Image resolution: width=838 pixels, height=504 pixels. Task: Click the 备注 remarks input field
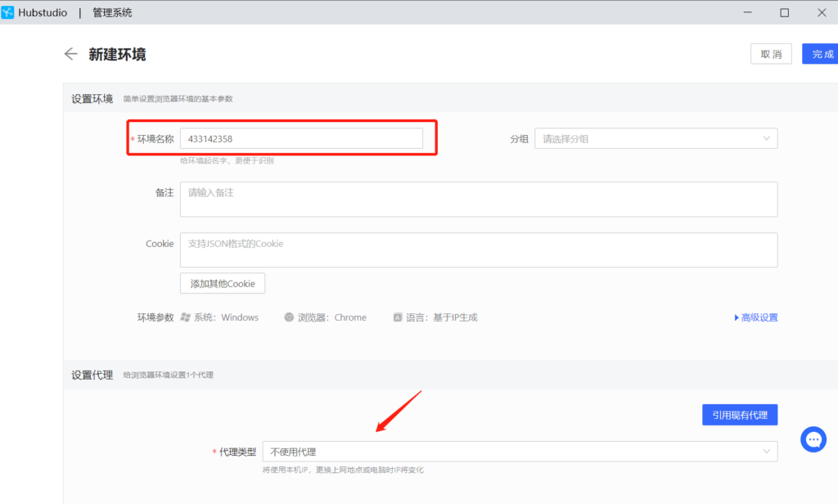point(478,198)
